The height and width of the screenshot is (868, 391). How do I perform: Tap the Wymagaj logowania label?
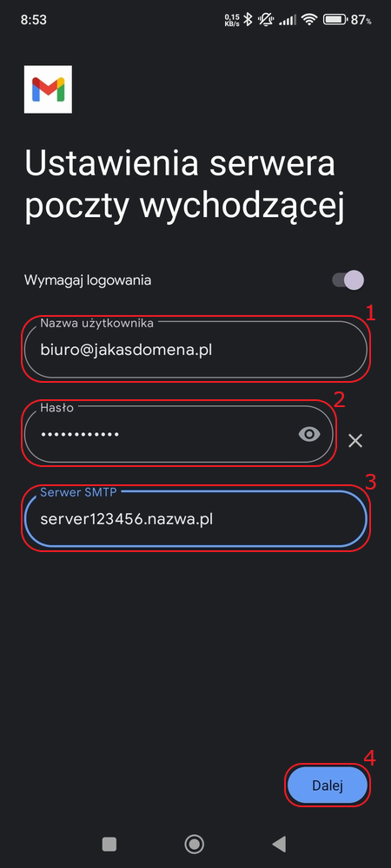(88, 280)
